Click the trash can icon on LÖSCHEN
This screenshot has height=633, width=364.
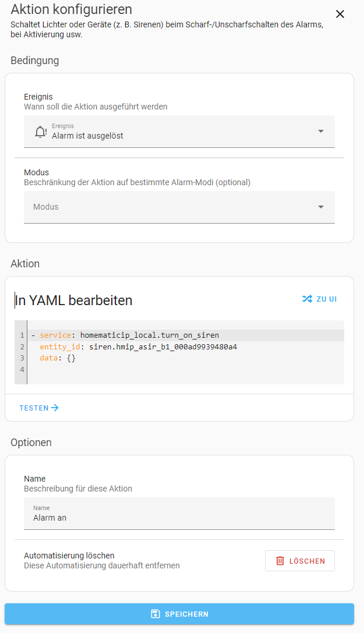280,561
